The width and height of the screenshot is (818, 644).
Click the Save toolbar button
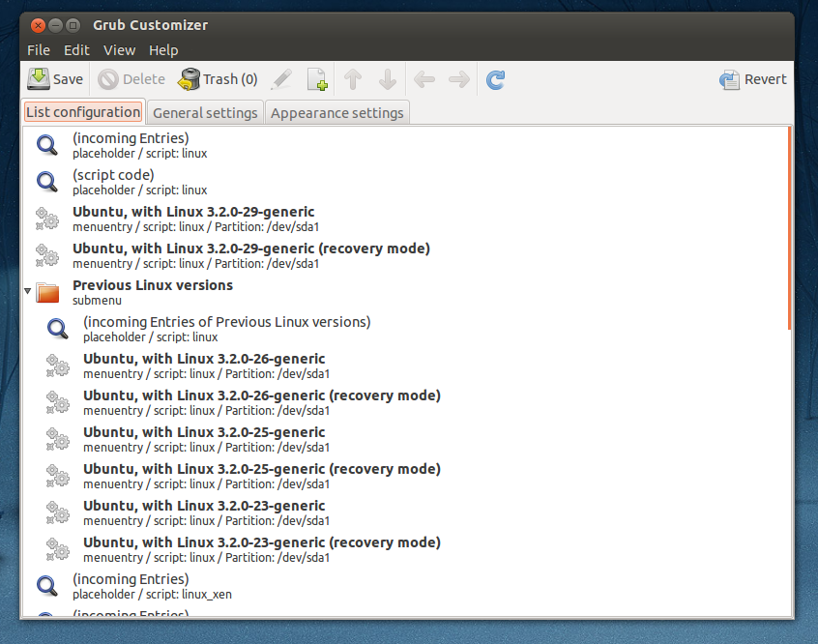pyautogui.click(x=55, y=79)
